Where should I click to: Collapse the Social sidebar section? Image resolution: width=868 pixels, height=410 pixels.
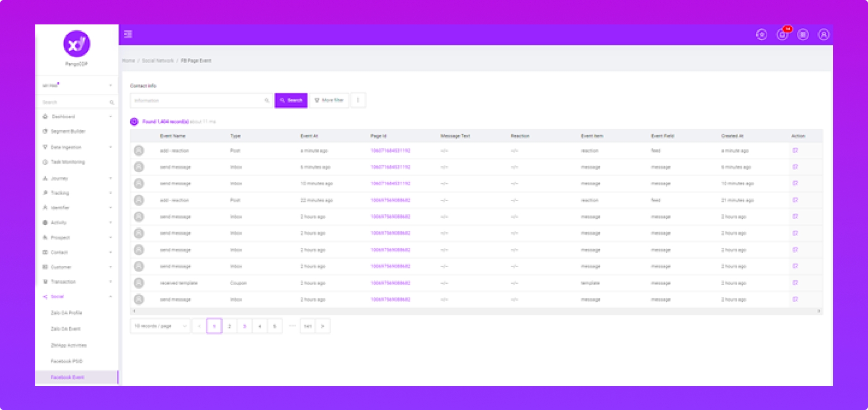77,297
